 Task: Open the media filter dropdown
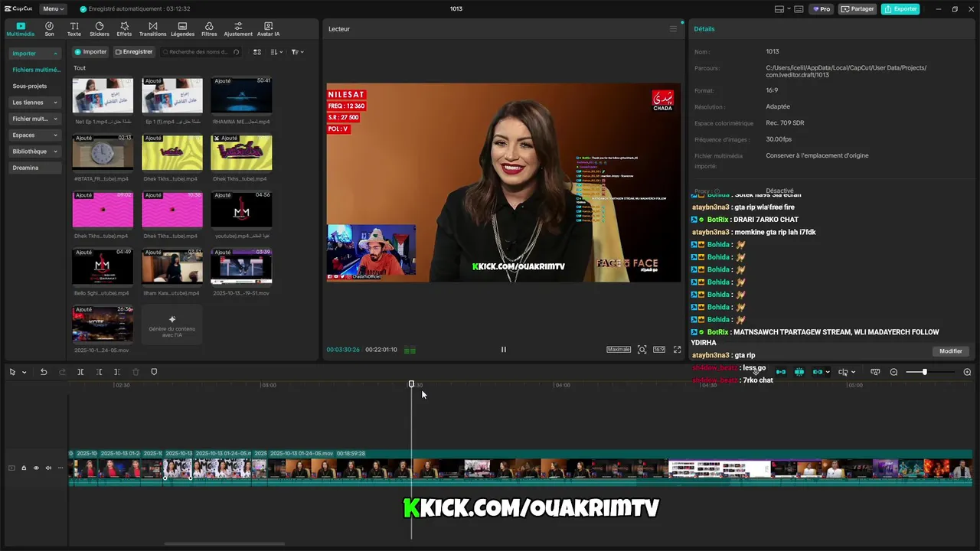pyautogui.click(x=297, y=52)
